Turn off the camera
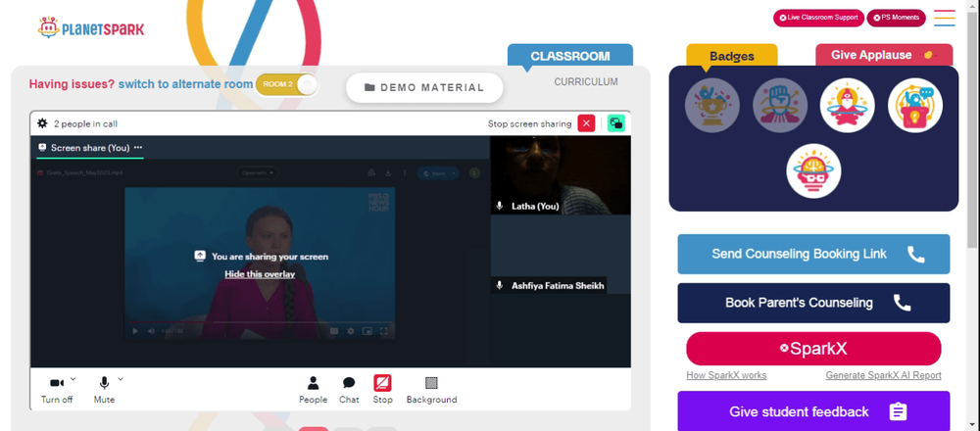 (57, 390)
